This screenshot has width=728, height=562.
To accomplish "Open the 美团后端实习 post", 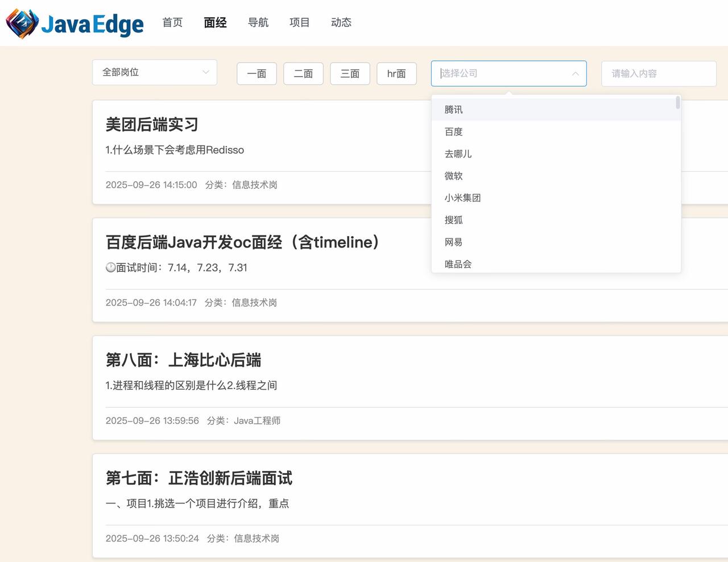I will [152, 125].
